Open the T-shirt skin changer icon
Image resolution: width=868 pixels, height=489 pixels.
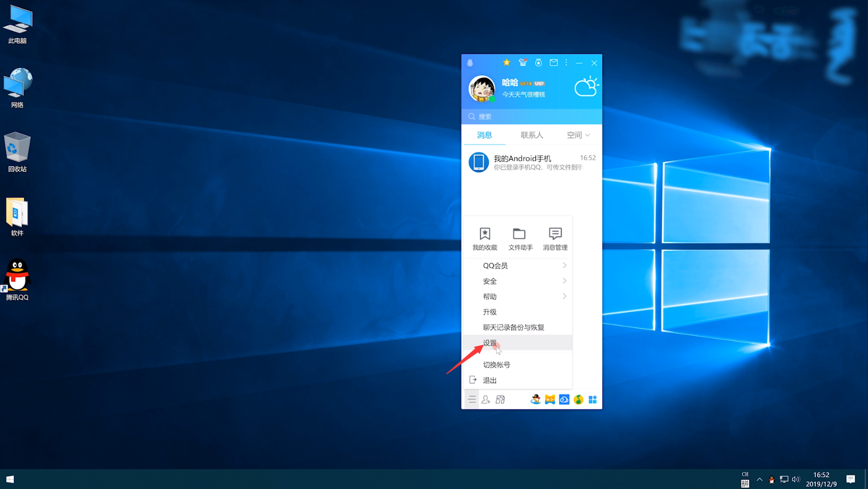click(x=523, y=63)
